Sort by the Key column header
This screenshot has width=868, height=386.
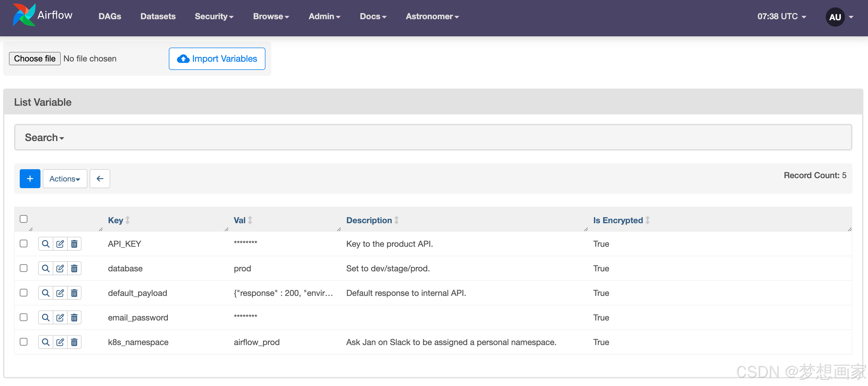tap(116, 220)
